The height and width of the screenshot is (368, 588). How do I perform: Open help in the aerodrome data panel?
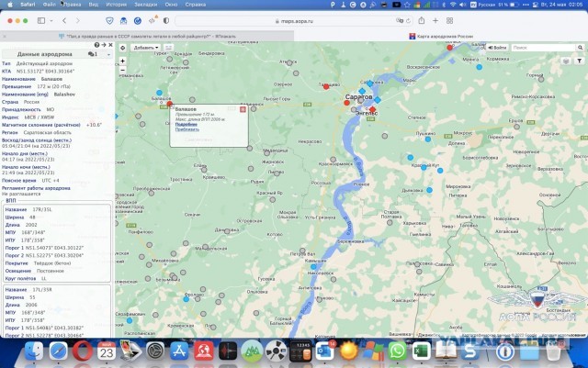(x=96, y=45)
